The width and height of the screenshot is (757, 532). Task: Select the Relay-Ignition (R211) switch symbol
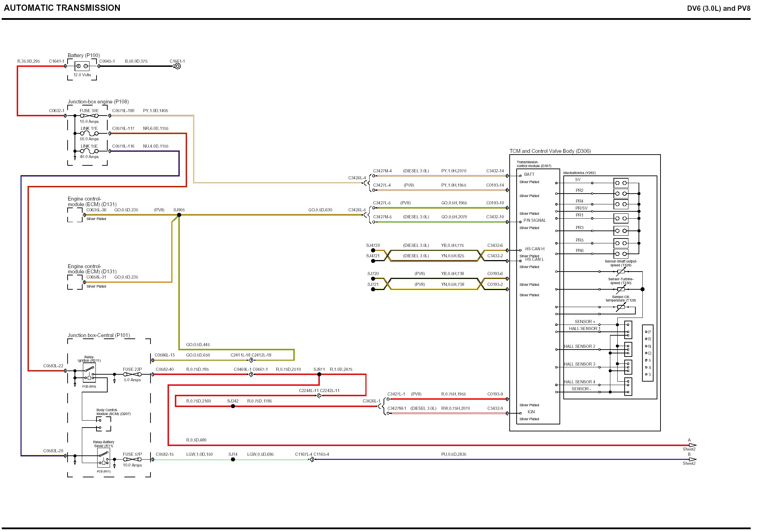[89, 373]
